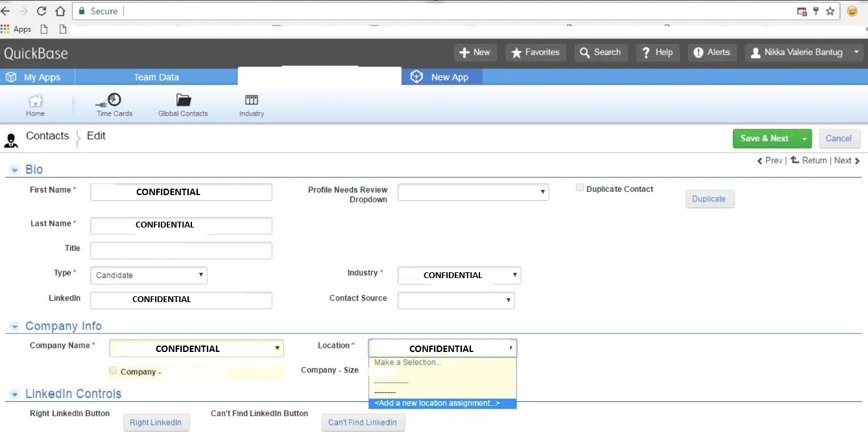Click the Contacts breadcrumb link
The height and width of the screenshot is (446, 868).
47,135
